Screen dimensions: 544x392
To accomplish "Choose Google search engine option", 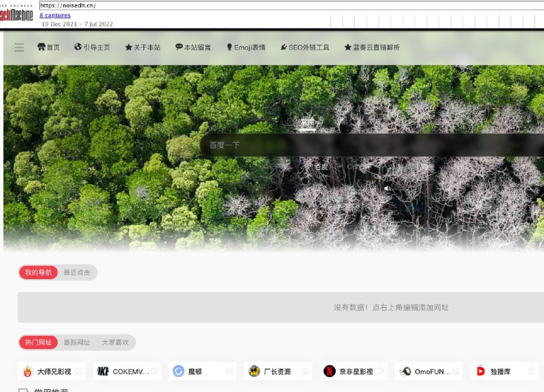I will coord(357,166).
